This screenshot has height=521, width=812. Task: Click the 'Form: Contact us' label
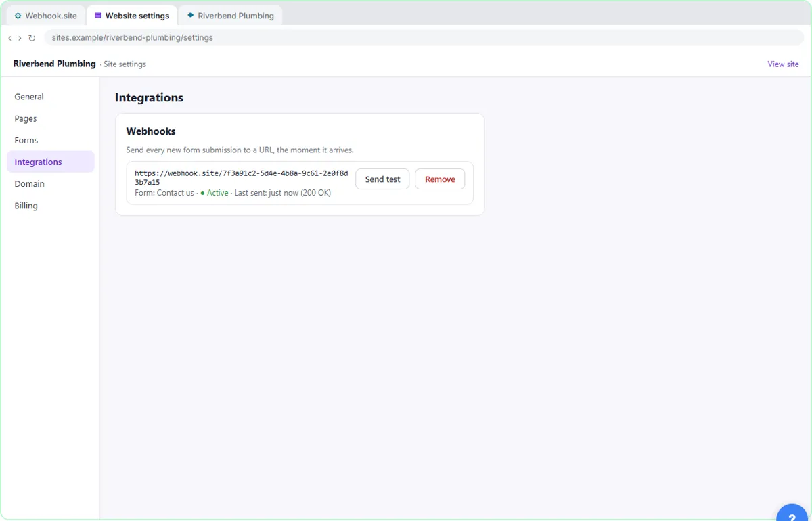tap(164, 193)
